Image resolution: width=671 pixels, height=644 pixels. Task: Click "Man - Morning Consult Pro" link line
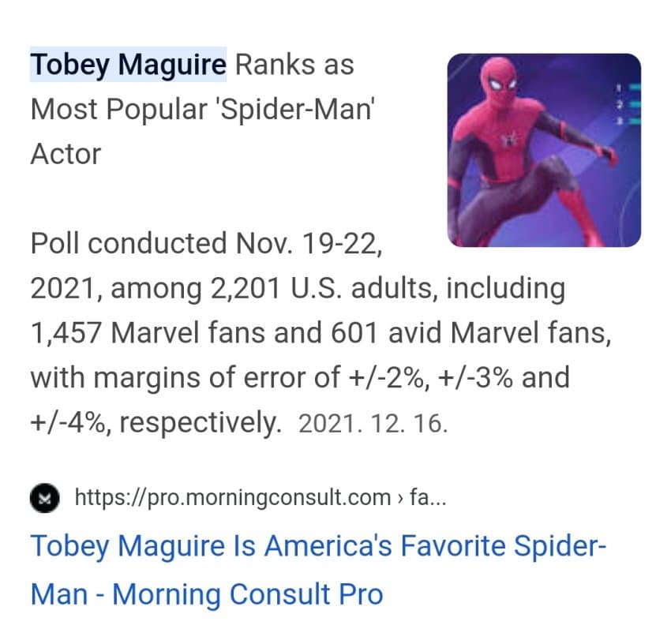click(206, 593)
